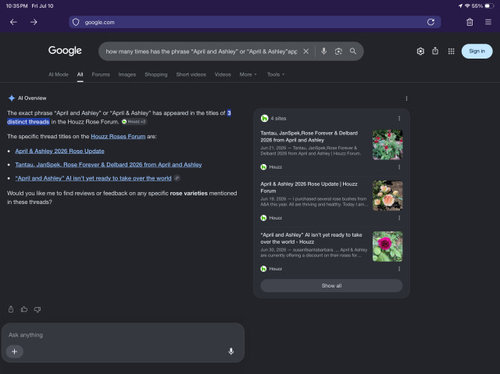Click Show all sources button
Viewport: 500px width, 374px height.
pos(331,286)
